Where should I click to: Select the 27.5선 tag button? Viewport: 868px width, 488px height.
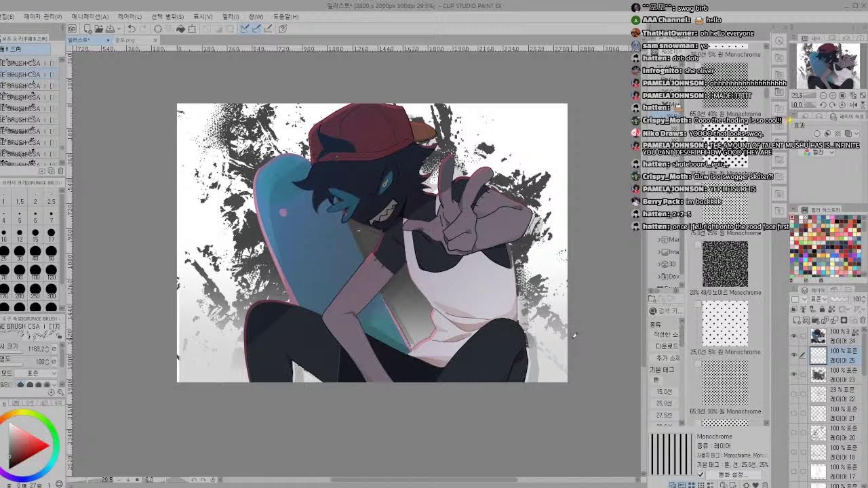(x=665, y=415)
